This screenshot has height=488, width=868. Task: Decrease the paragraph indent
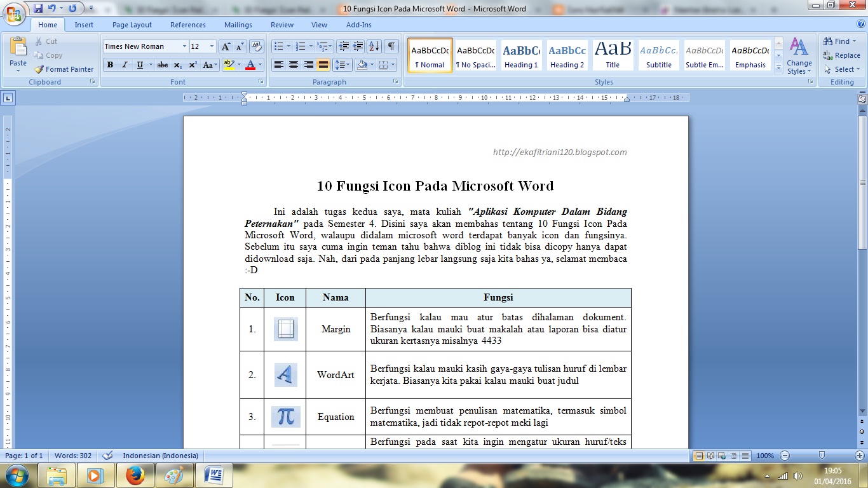pyautogui.click(x=344, y=46)
